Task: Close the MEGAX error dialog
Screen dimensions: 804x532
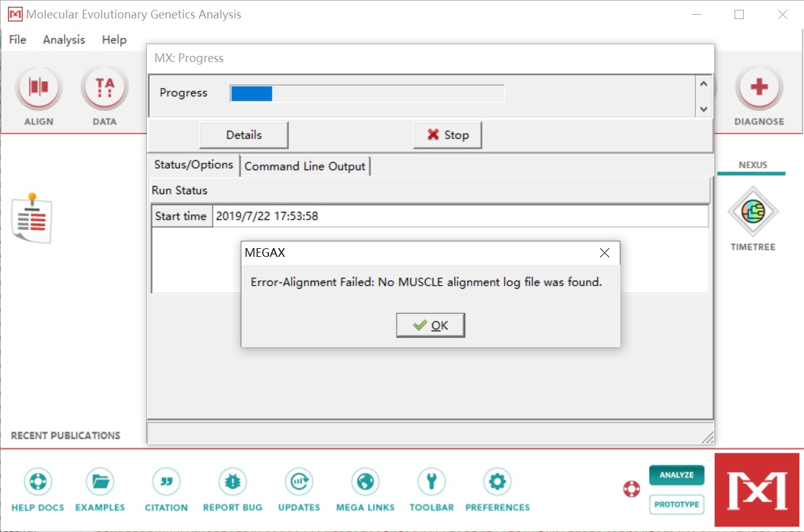Action: click(604, 252)
